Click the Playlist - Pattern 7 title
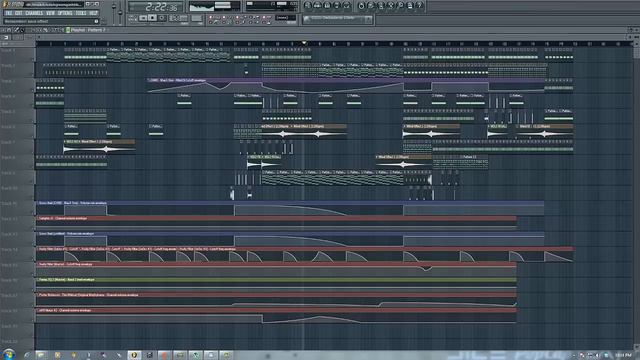This screenshot has height=360, width=640. click(88, 30)
